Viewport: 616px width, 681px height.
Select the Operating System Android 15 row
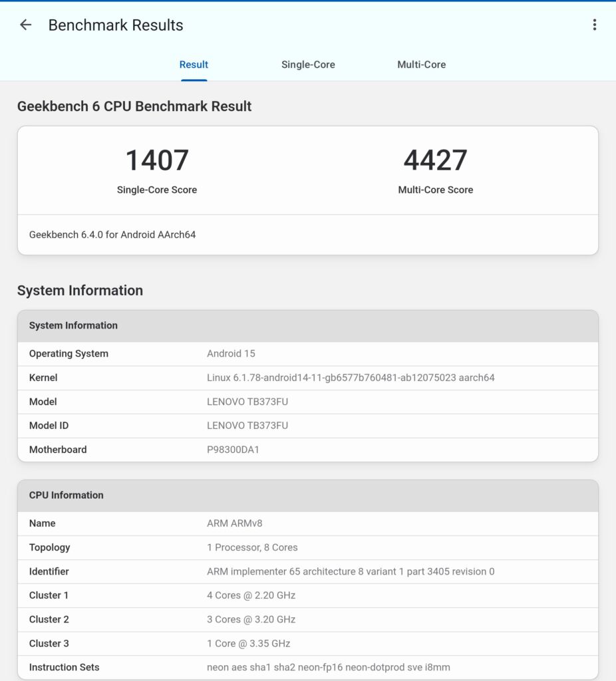307,354
